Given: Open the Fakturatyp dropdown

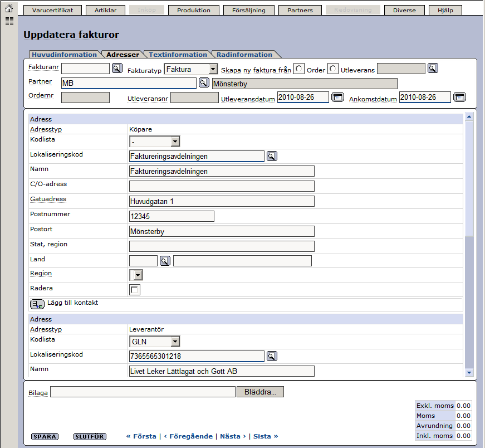Looking at the screenshot, I should click(191, 69).
